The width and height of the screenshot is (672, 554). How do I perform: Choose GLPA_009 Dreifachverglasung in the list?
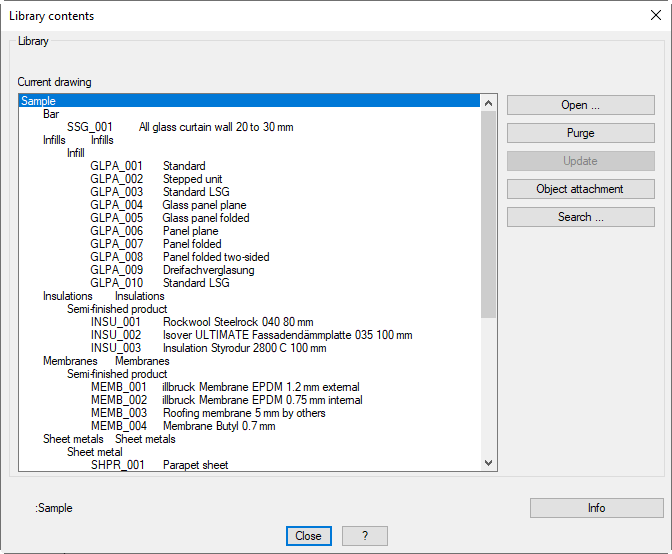(x=172, y=270)
